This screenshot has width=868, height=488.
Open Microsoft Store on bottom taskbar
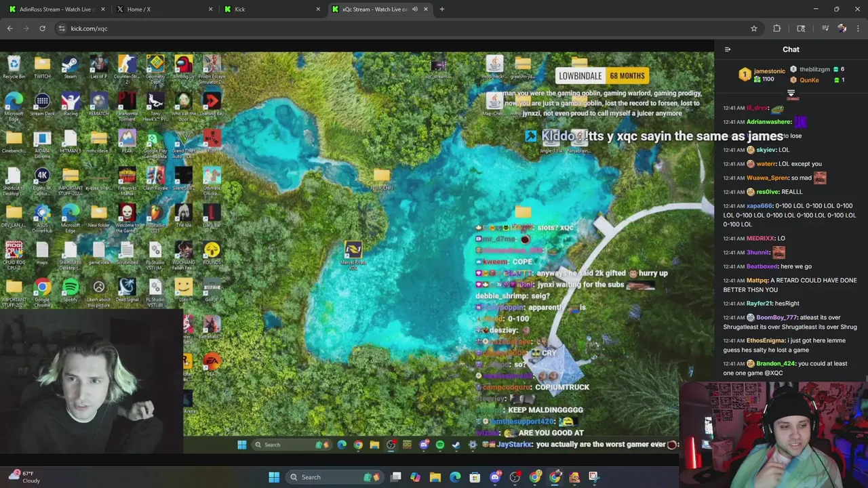click(x=475, y=477)
